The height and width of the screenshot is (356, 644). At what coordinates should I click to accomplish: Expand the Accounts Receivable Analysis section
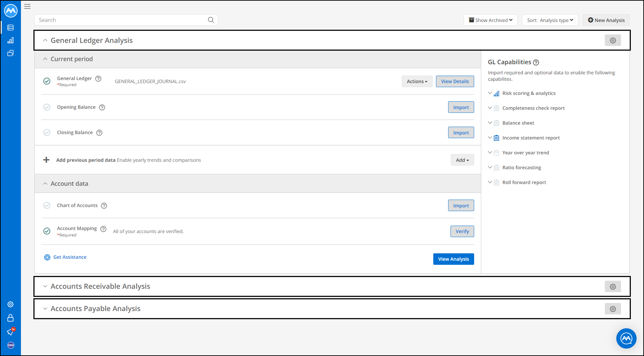coord(45,286)
